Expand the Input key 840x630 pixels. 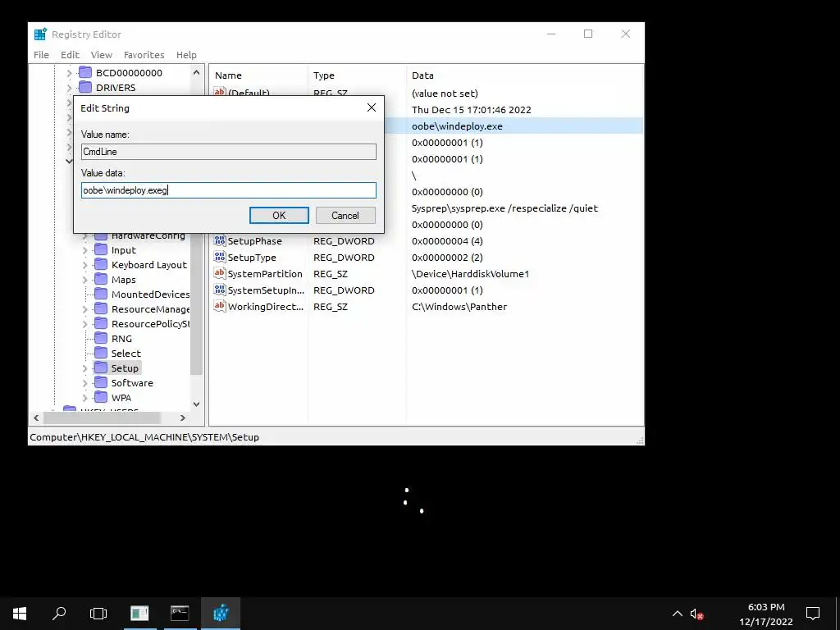tap(84, 250)
